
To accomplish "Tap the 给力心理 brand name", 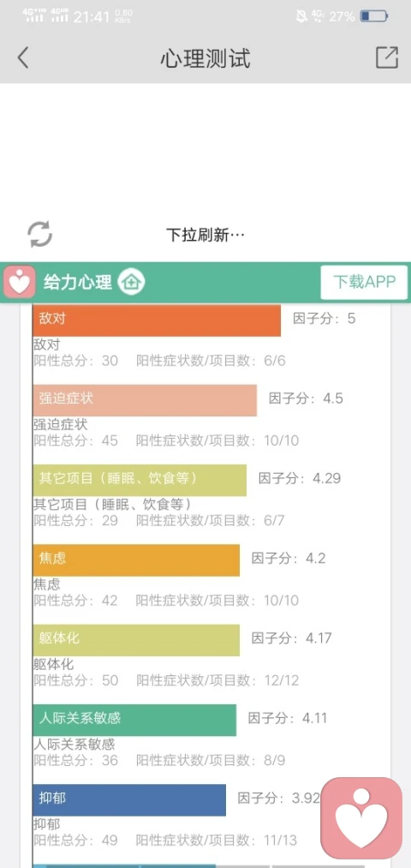I will [77, 282].
